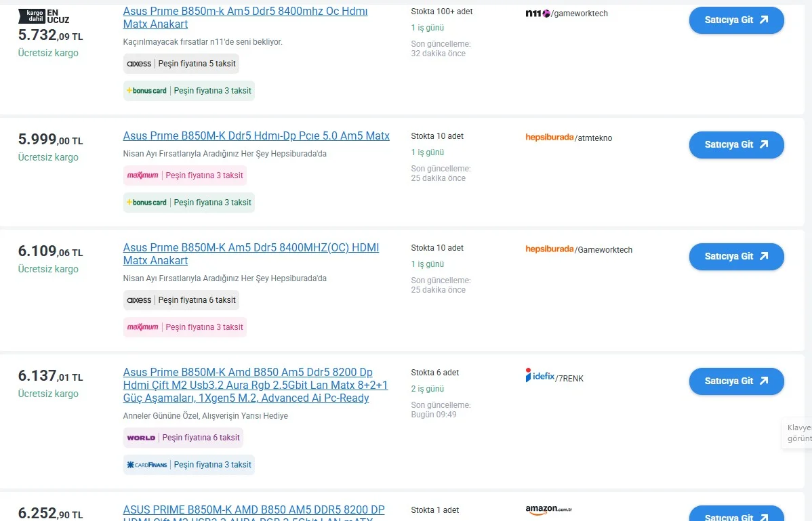Go to seller for the 6.137,01 TL offer

coord(736,381)
